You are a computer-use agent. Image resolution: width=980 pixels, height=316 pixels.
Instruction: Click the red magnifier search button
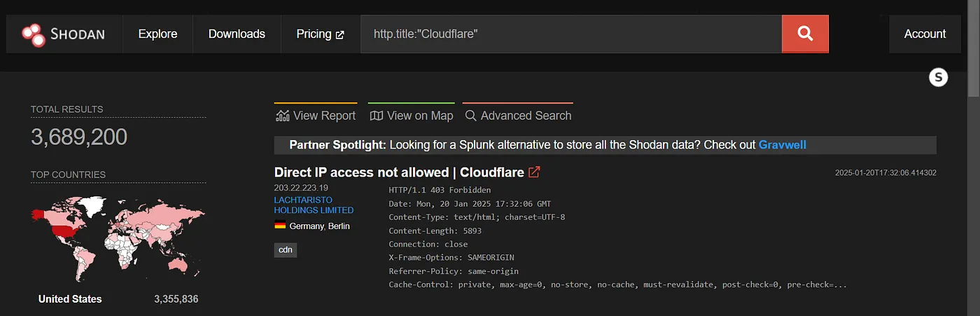tap(805, 34)
